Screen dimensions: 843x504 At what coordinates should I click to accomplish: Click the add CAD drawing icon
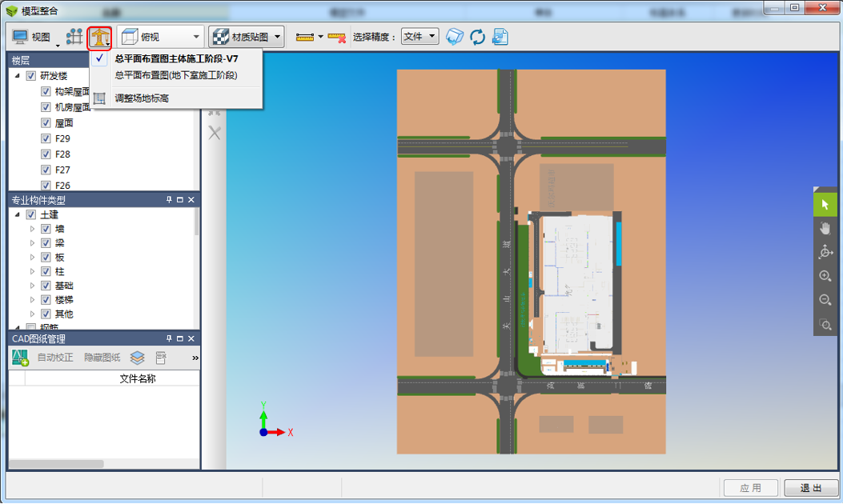coord(20,358)
